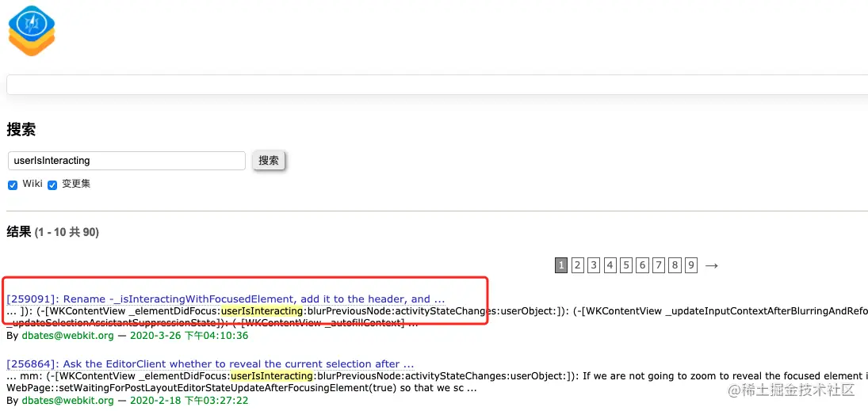This screenshot has width=868, height=411.
Task: Go to results page 2
Action: [577, 265]
